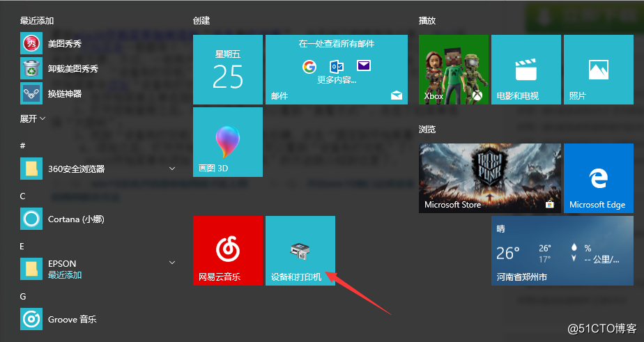
Task: Click 在一处查看所有邮件 text in mail tile
Action: [337, 43]
